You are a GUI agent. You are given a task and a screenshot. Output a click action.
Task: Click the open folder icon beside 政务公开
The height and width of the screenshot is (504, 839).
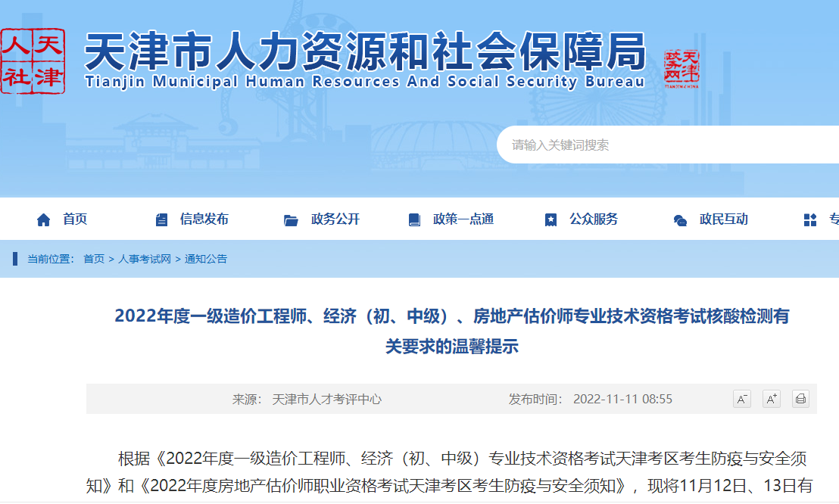291,220
